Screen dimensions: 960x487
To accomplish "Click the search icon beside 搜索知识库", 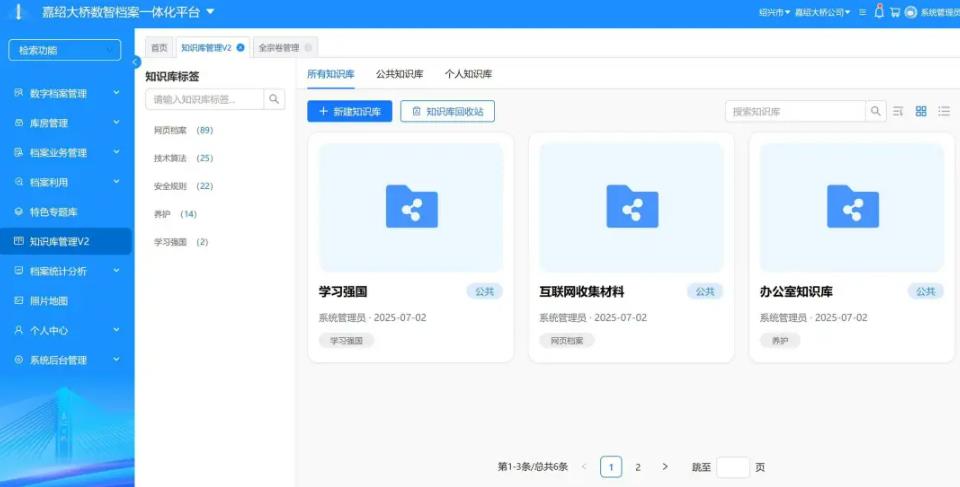I will coord(876,111).
